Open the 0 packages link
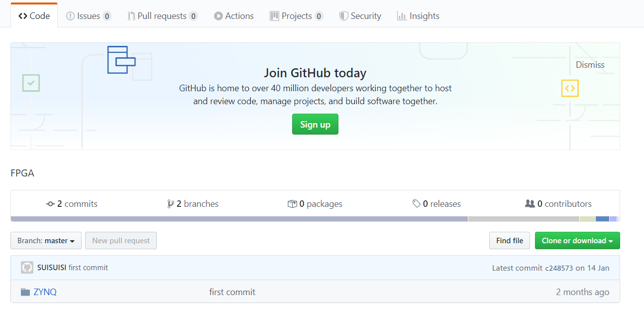This screenshot has height=317, width=644. point(315,204)
